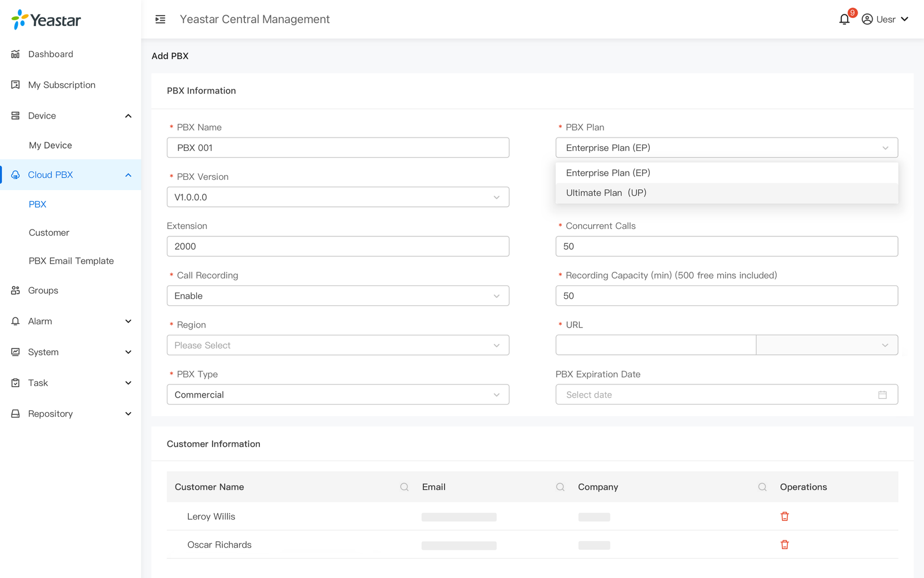Screen dimensions: 924x578
Task: Click the PBX Name input field
Action: pyautogui.click(x=338, y=148)
